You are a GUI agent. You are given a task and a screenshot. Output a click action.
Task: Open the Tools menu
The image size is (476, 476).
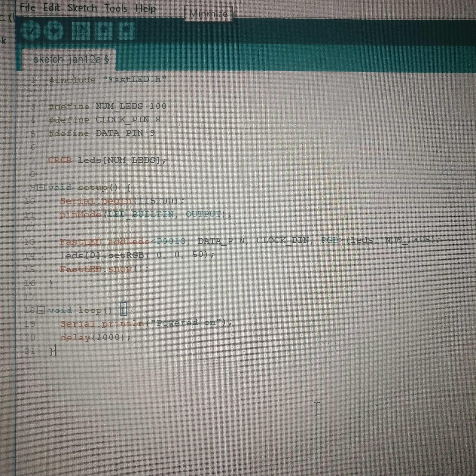(116, 8)
